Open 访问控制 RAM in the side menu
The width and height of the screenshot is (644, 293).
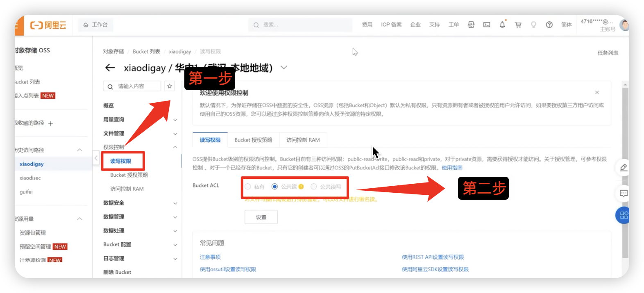coord(127,189)
